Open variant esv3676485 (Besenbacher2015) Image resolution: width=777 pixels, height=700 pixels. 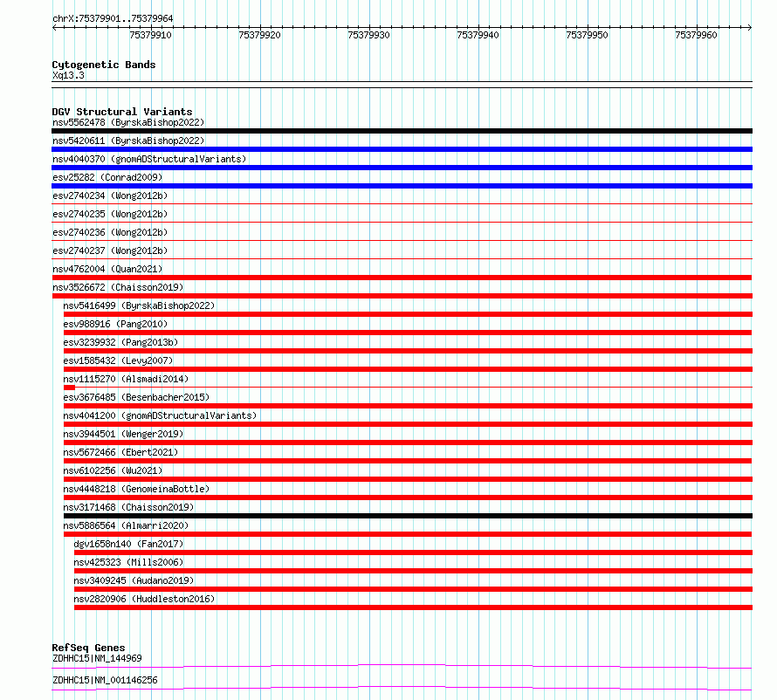pos(136,397)
